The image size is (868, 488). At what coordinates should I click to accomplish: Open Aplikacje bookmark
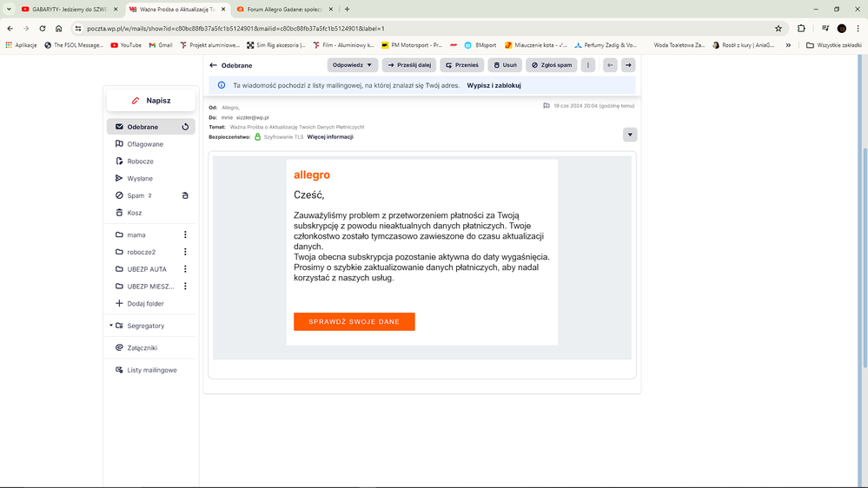tap(21, 45)
